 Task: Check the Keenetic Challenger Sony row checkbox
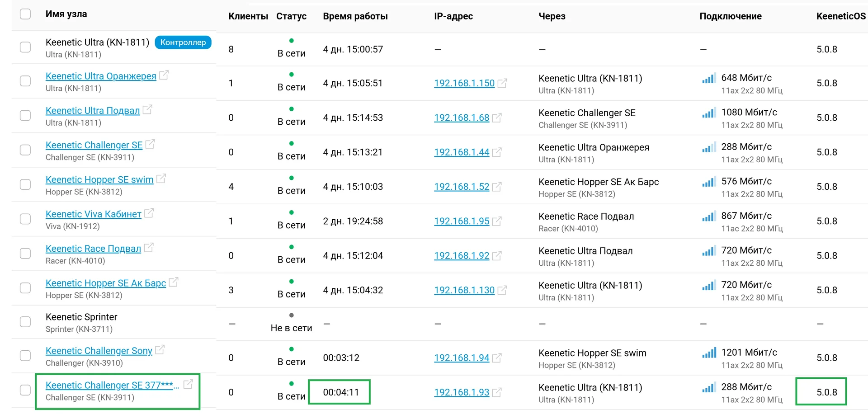[25, 356]
